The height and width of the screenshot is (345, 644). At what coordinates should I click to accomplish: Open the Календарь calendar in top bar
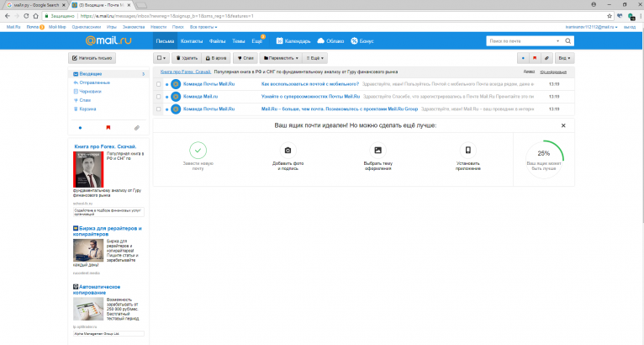pyautogui.click(x=294, y=40)
